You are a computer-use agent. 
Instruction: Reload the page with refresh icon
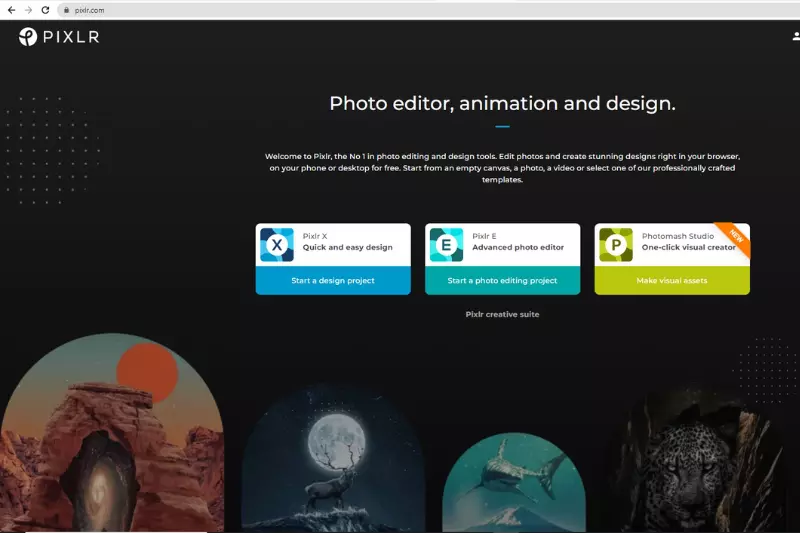click(x=45, y=10)
